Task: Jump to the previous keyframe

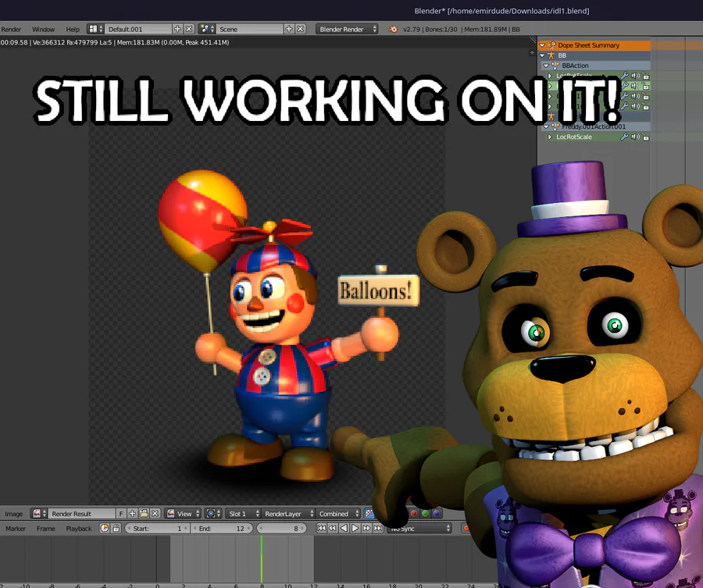Action: pos(333,529)
